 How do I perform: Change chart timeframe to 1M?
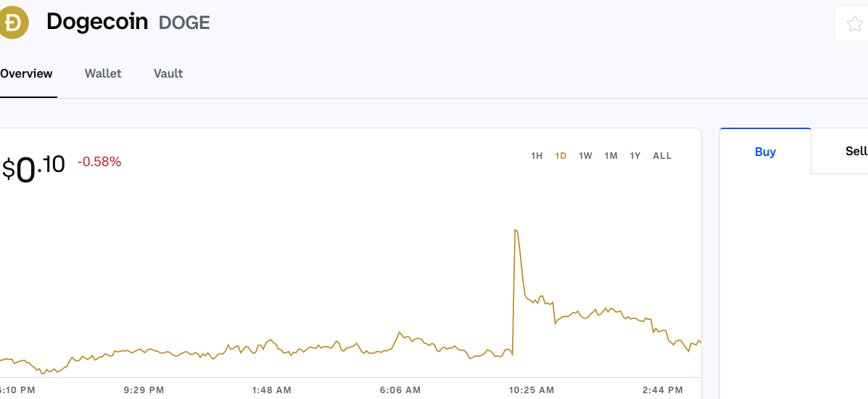pyautogui.click(x=611, y=156)
